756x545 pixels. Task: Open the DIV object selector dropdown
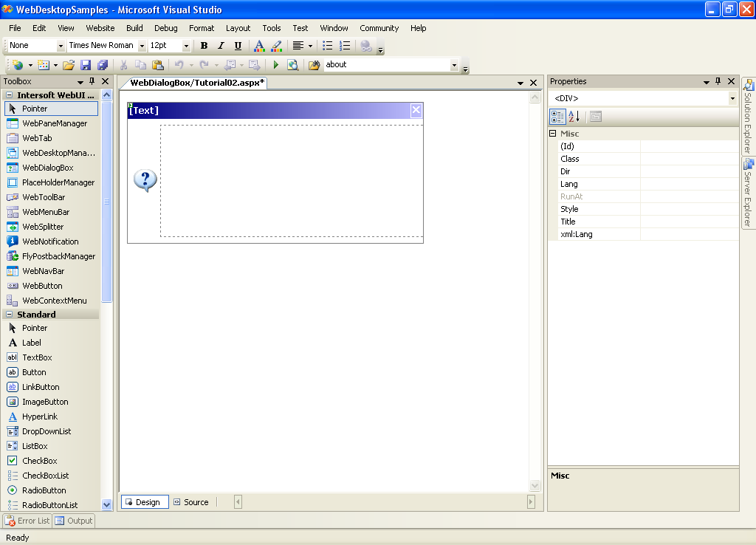(732, 98)
